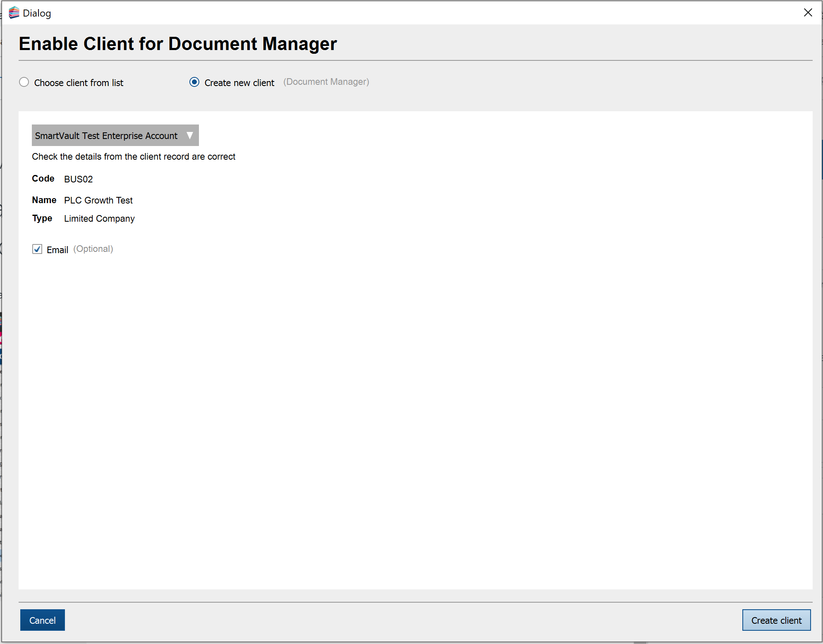Click the 'Enable Client for Document Manager' heading
The width and height of the screenshot is (823, 644).
pos(178,44)
